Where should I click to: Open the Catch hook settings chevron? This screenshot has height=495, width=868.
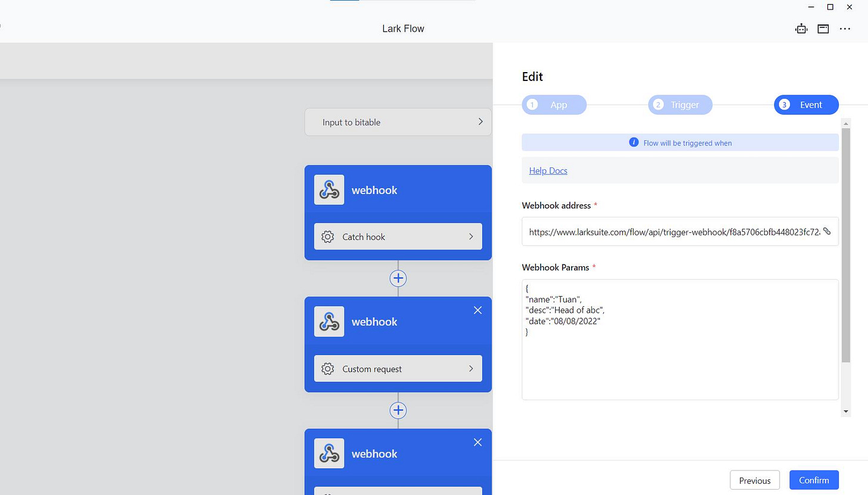[471, 237]
